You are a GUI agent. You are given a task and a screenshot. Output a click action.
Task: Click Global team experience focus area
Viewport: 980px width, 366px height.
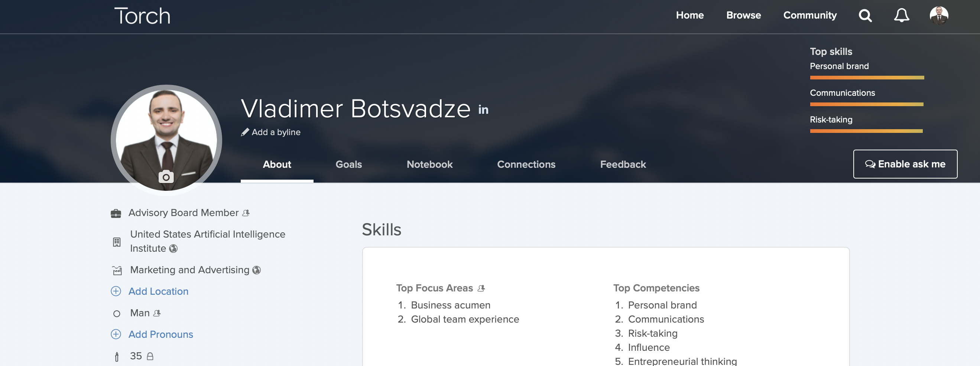[x=465, y=319]
